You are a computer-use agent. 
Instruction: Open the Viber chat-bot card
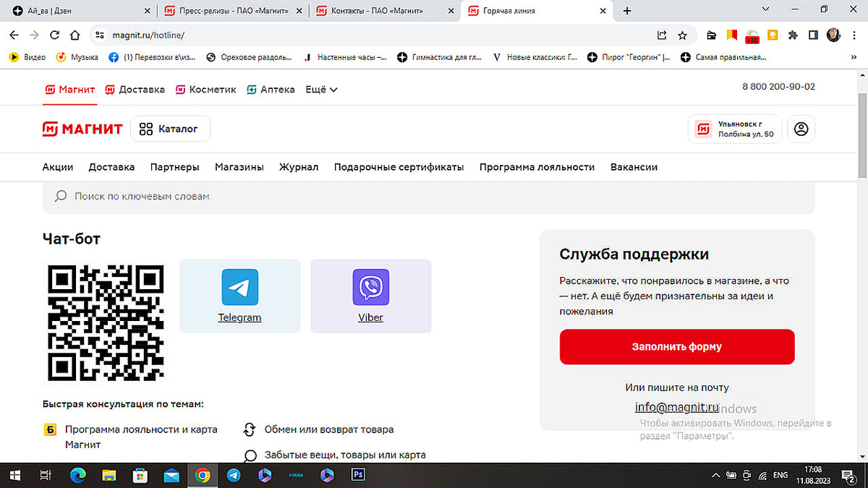pyautogui.click(x=370, y=296)
